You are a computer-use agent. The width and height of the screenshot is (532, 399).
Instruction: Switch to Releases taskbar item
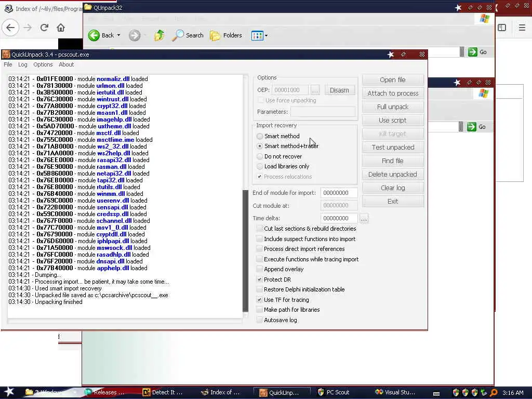click(104, 392)
